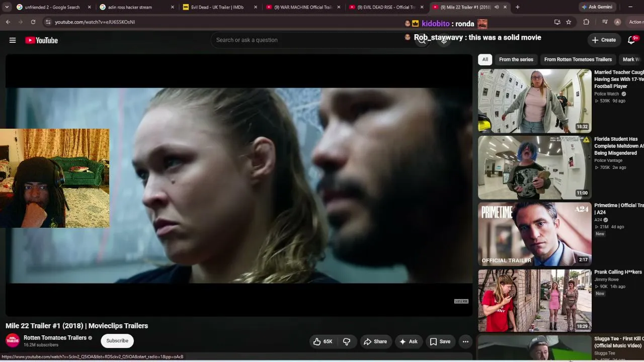This screenshot has width=644, height=362.
Task: Select the All filter chip
Action: pos(485,59)
